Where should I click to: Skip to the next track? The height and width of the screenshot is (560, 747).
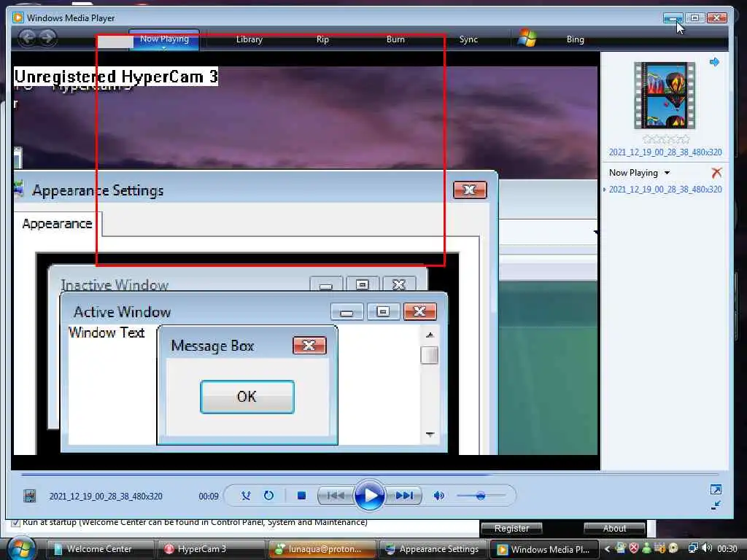tap(404, 496)
